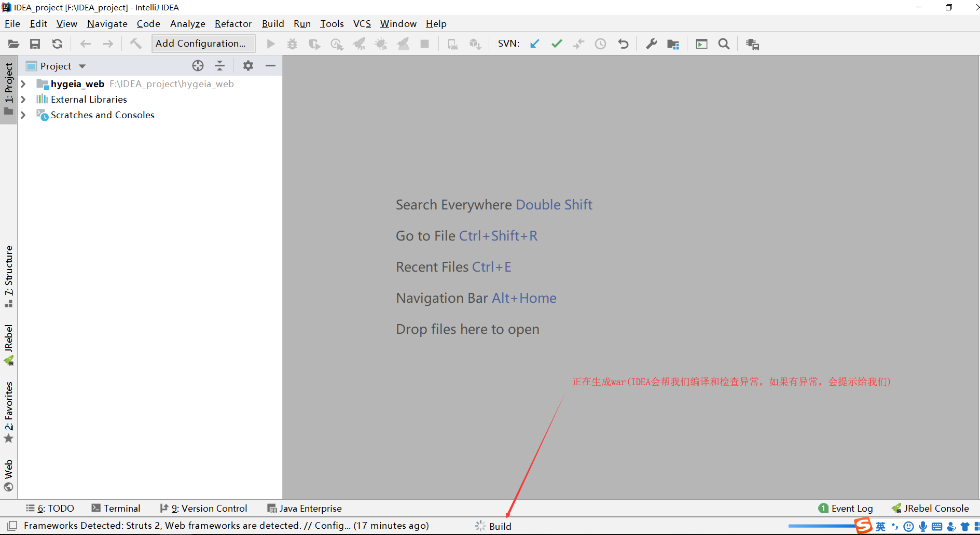This screenshot has height=535, width=980.
Task: Open the Add Configuration selector
Action: coord(203,44)
